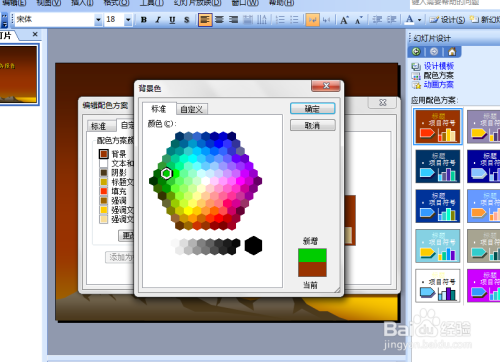The image size is (500, 362).
Task: Confirm with 确定 button
Action: point(312,109)
